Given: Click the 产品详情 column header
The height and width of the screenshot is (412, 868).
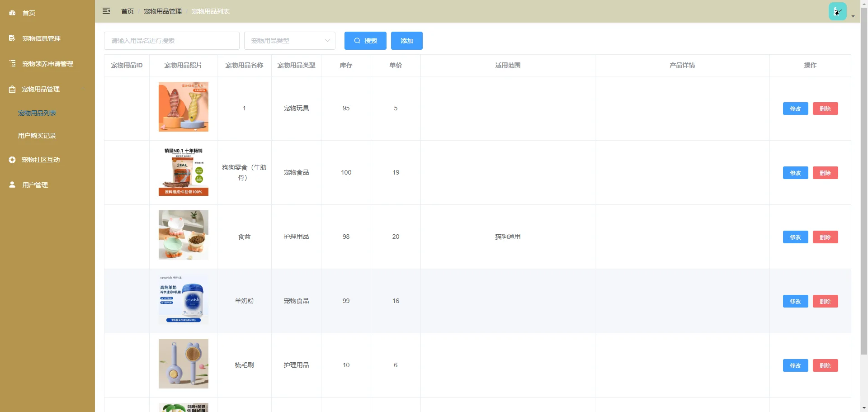Looking at the screenshot, I should (x=682, y=66).
